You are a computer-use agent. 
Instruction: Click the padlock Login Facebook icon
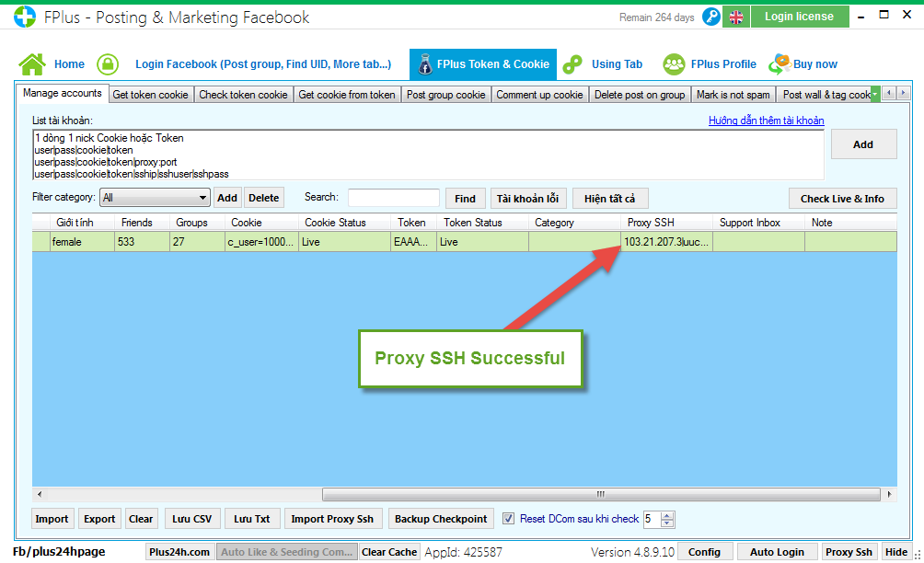109,64
